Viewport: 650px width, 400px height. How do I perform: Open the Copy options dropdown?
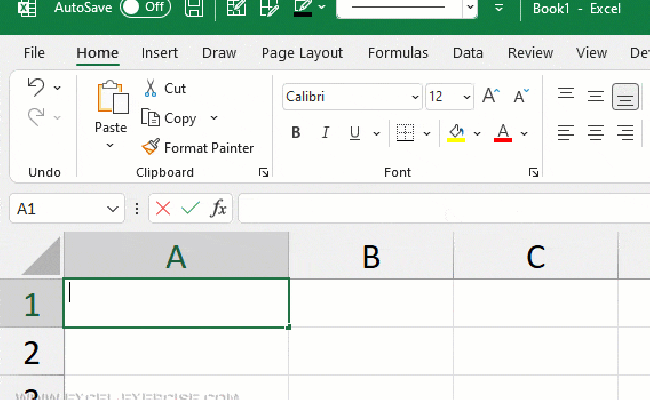point(214,118)
